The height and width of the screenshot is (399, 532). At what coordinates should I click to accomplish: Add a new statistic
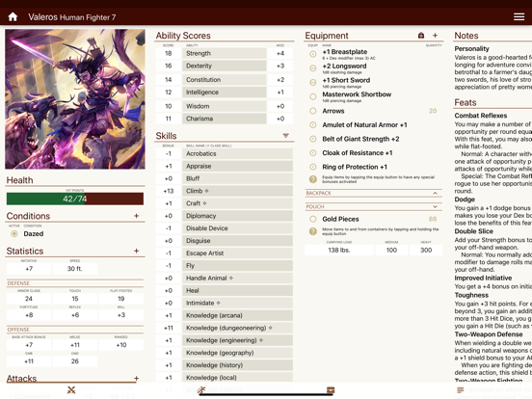(137, 251)
